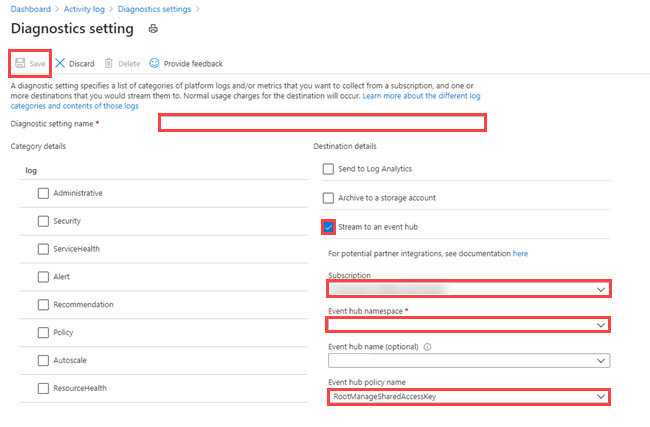The width and height of the screenshot is (650, 427).
Task: Click the Delete trash icon
Action: tap(109, 64)
